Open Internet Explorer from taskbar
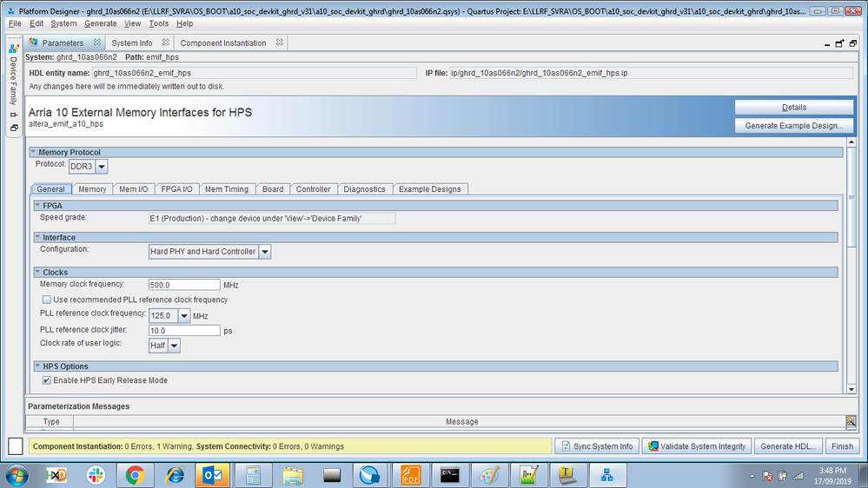 click(175, 475)
